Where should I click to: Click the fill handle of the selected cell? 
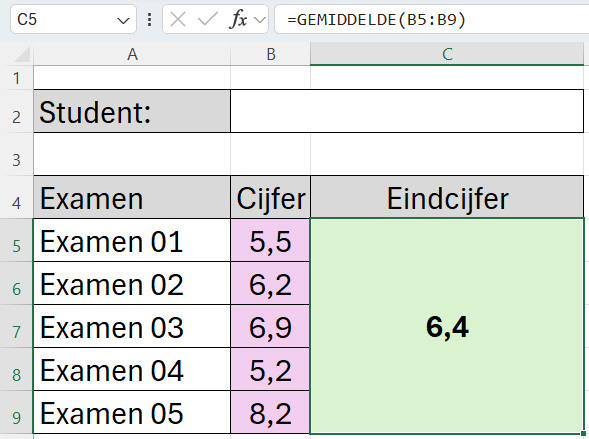click(583, 433)
